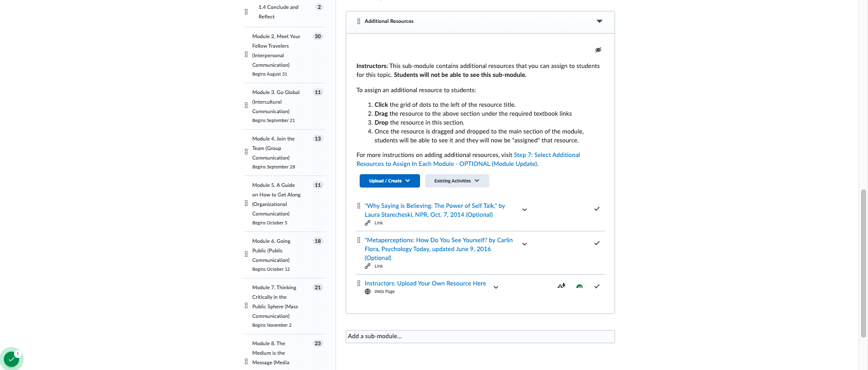Open Module 4. Join the Team
This screenshot has width=868, height=370.
273,148
